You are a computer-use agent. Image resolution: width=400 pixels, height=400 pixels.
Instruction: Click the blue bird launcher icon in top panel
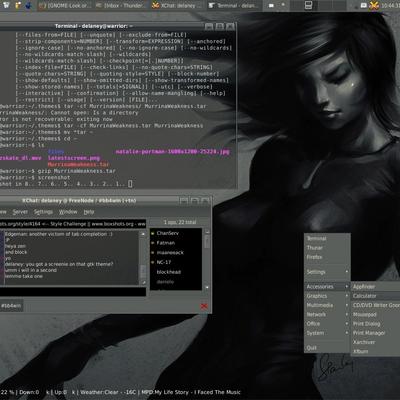pos(28,5)
